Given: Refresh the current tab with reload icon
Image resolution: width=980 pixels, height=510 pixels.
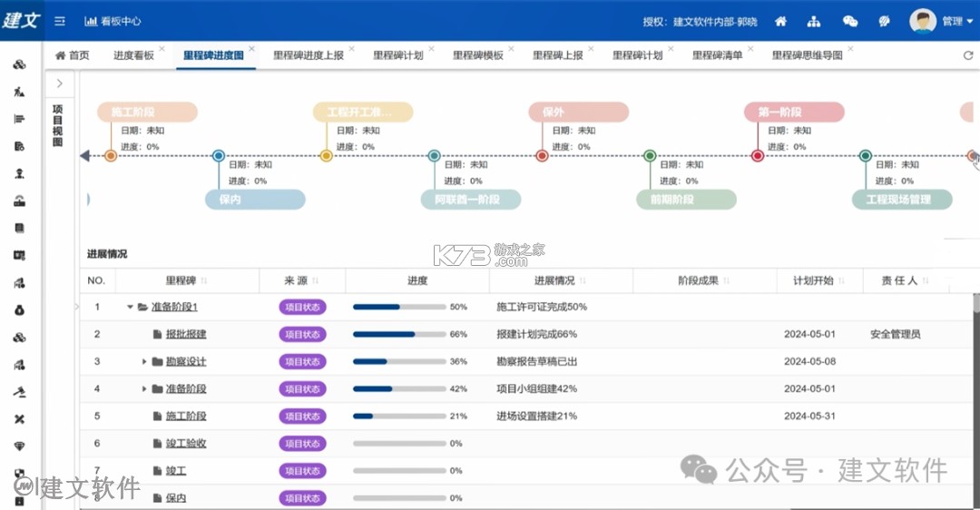Looking at the screenshot, I should [968, 55].
